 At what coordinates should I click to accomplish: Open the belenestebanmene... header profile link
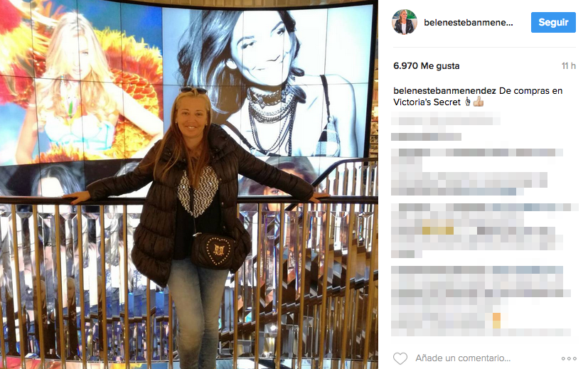tap(469, 23)
